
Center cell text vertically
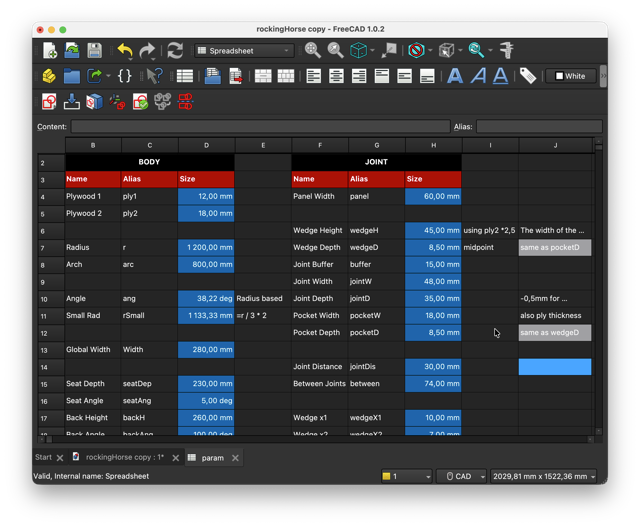[x=404, y=76]
